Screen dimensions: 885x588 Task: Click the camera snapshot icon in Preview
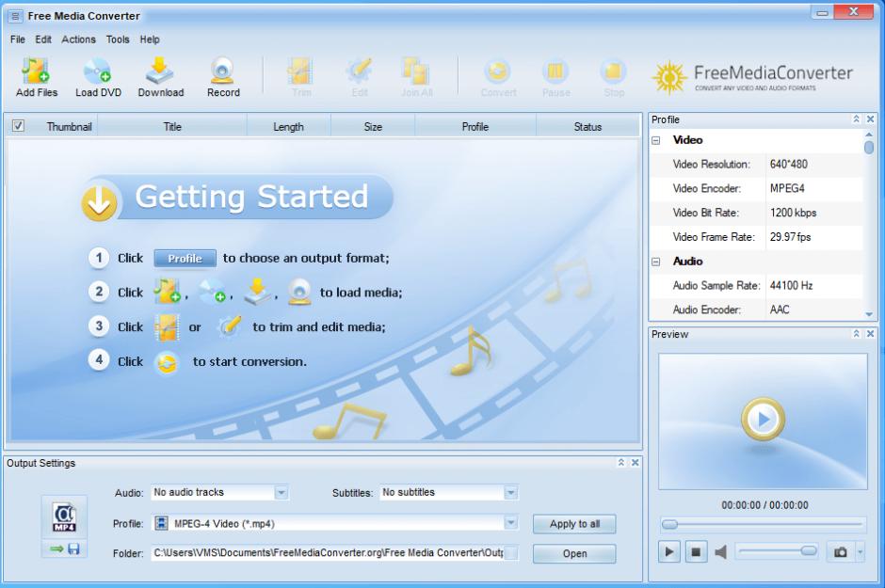click(x=841, y=552)
